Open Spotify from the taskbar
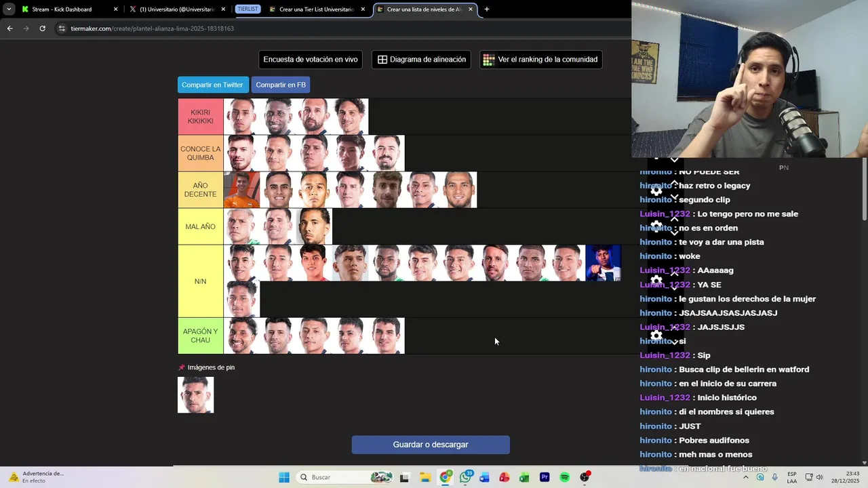 tap(564, 477)
